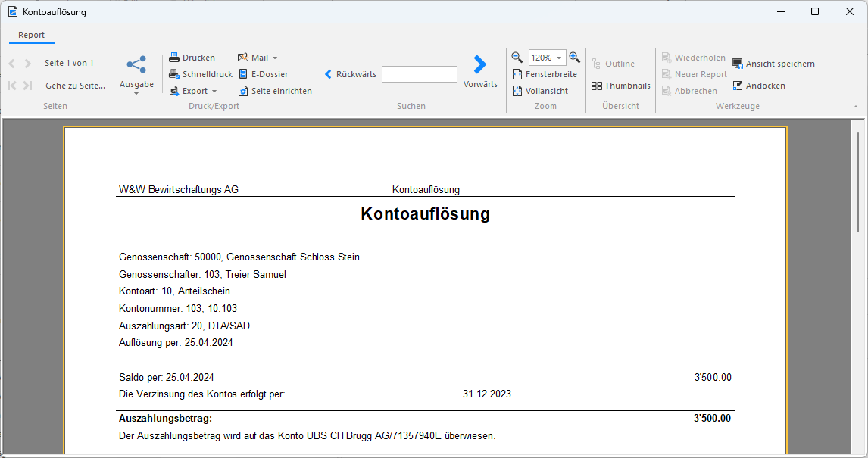Select the Report ribbon tab
The image size is (868, 458).
tap(32, 35)
